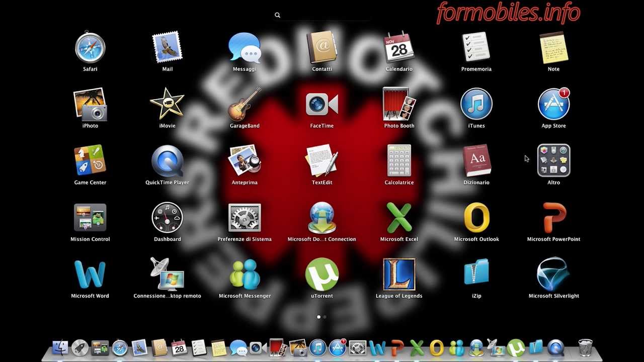Screen dimensions: 644x362
Task: Launch GarageBand guitar icon
Action: 245,104
